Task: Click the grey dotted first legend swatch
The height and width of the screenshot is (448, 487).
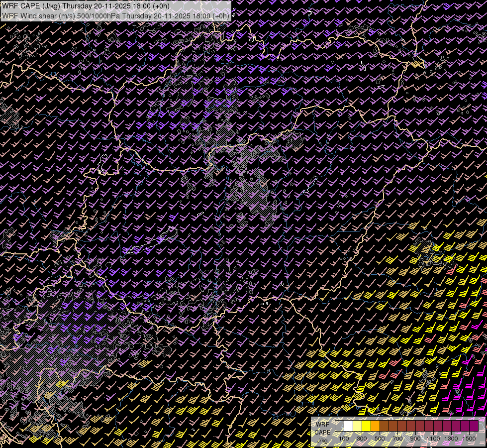Action: (339, 426)
